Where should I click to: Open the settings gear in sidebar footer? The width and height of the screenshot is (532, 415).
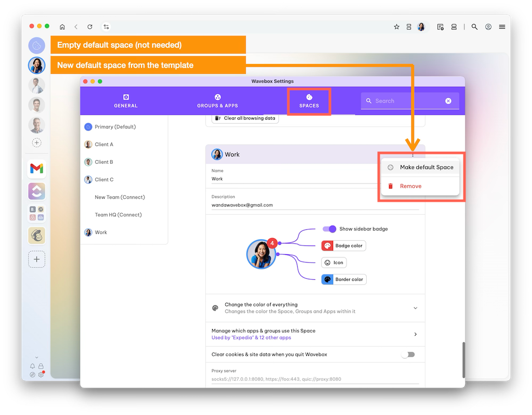point(41,374)
